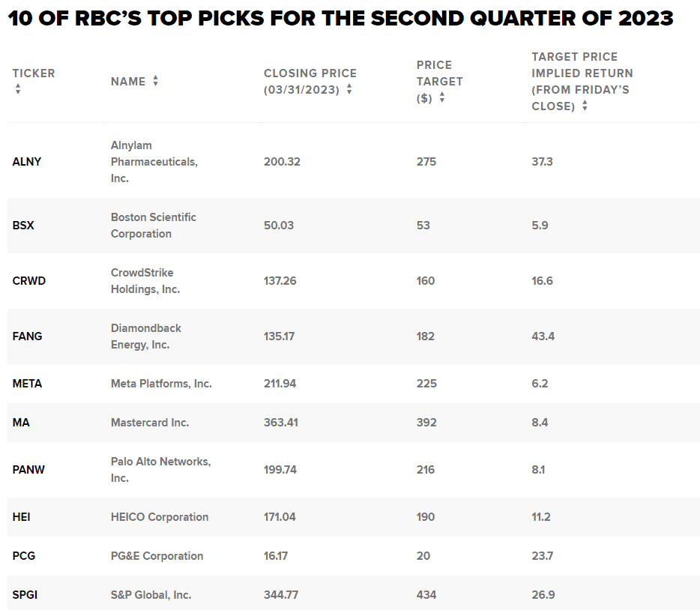
Task: Sort by Closing Price using arrow icon
Action: point(349,88)
